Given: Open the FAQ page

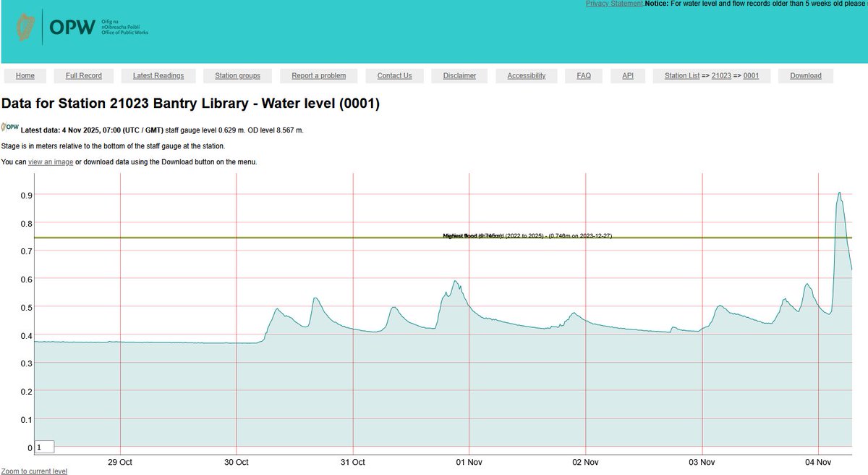Looking at the screenshot, I should pos(584,75).
